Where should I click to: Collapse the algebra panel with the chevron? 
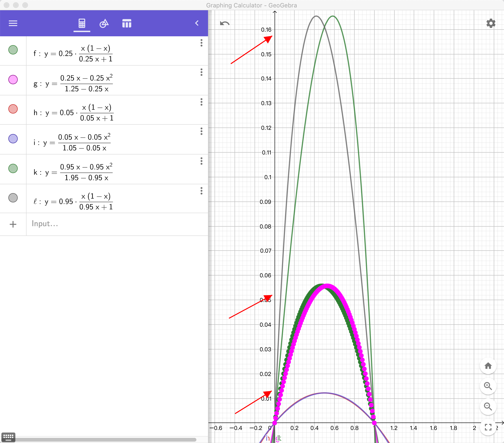pos(197,23)
